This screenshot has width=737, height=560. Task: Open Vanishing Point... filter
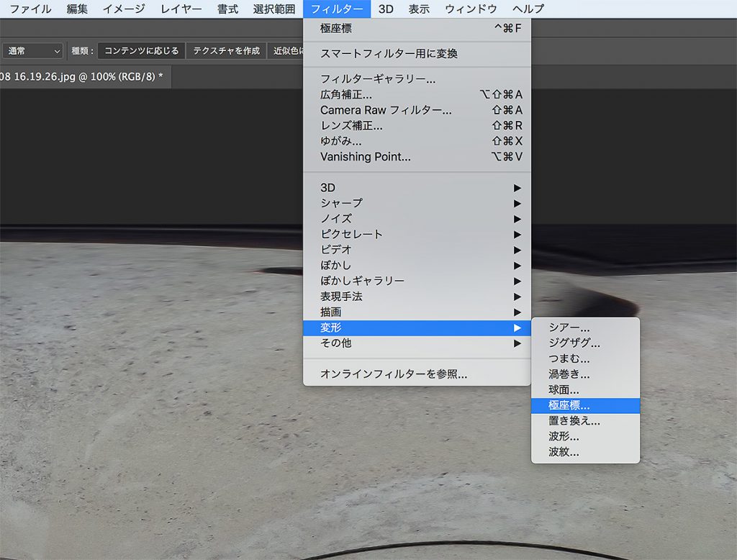pos(366,156)
